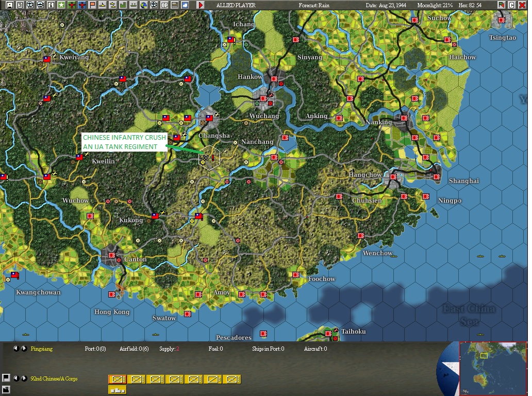
Task: Select the Japanese unit at Hangchow
Action: [393, 177]
